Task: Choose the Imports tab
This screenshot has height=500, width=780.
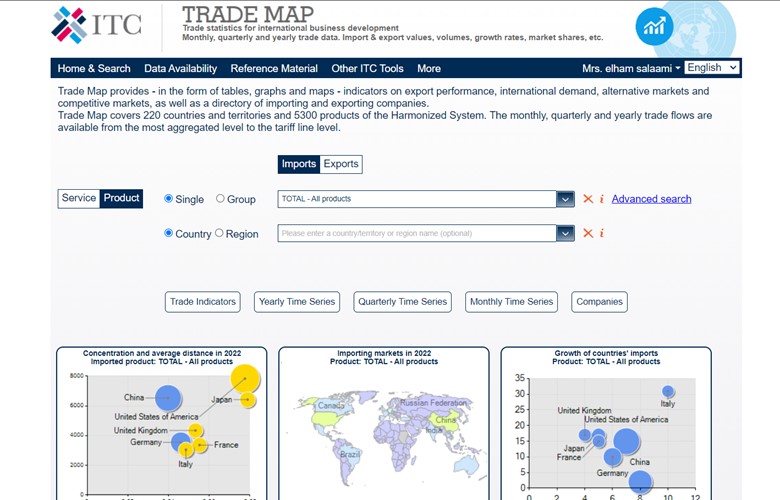Action: (x=298, y=164)
